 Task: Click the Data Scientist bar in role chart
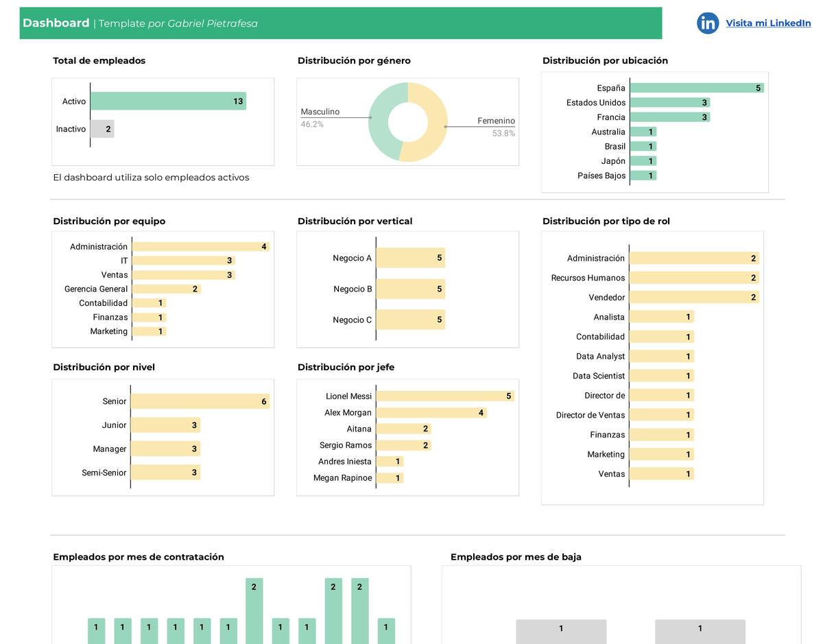click(662, 375)
